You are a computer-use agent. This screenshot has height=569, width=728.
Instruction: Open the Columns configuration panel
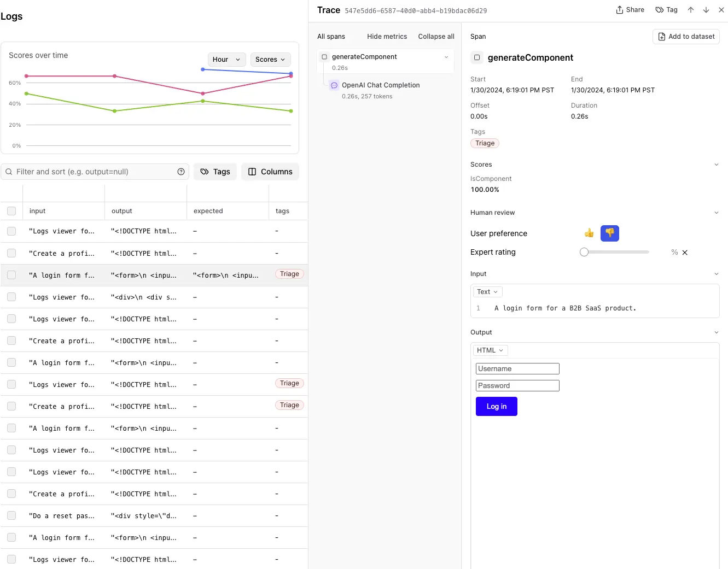pyautogui.click(x=270, y=171)
